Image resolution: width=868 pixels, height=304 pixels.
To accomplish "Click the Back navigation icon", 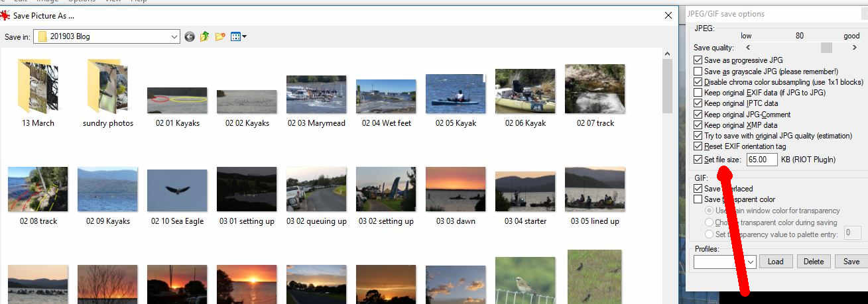I will tap(190, 36).
